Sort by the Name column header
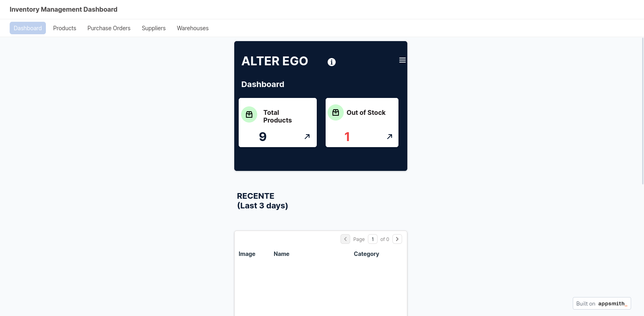644x316 pixels. tap(281, 254)
